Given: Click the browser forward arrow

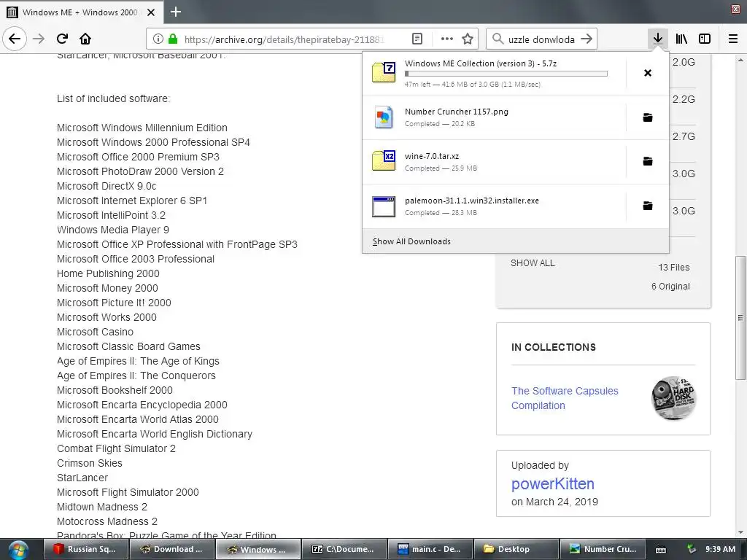Looking at the screenshot, I should [x=39, y=39].
